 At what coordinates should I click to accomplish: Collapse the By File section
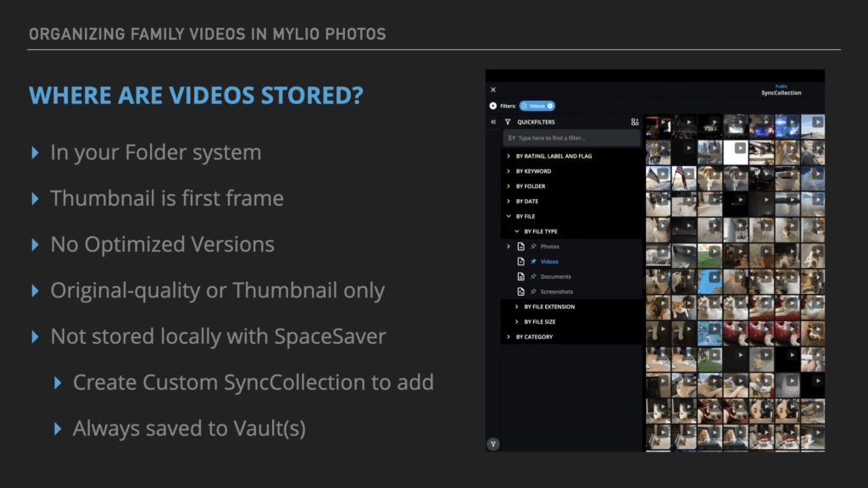click(x=509, y=217)
